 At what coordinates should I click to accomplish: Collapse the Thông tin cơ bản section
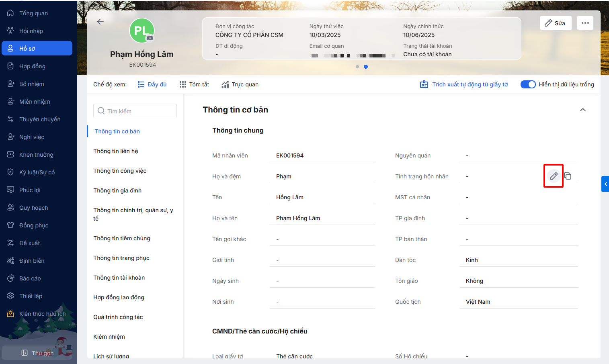tap(583, 110)
